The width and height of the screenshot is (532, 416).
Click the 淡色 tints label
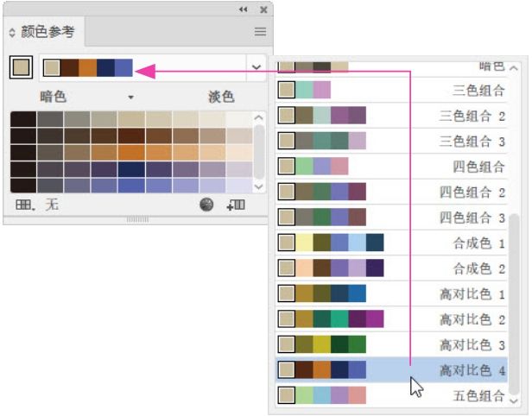221,97
